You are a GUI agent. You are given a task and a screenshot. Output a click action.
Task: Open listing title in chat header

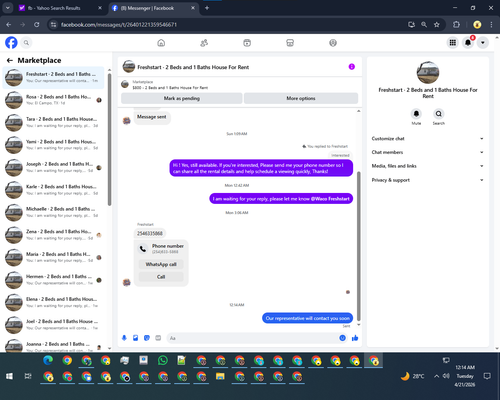click(193, 67)
